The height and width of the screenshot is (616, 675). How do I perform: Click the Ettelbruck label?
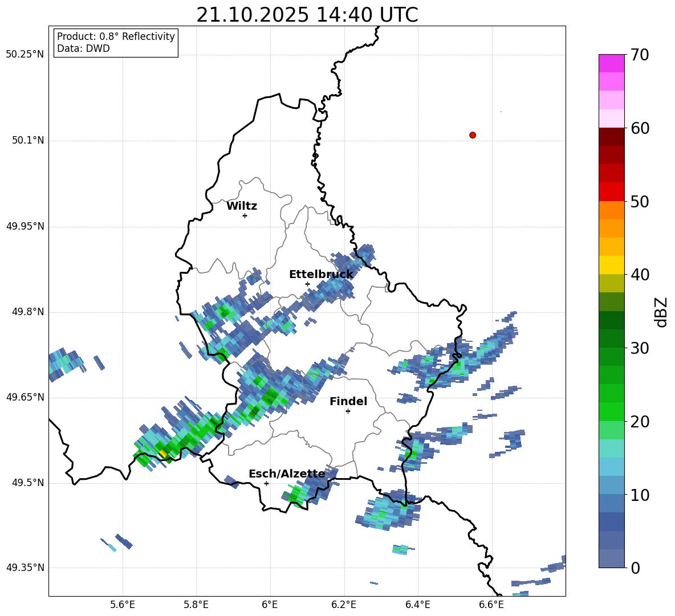[x=321, y=275]
